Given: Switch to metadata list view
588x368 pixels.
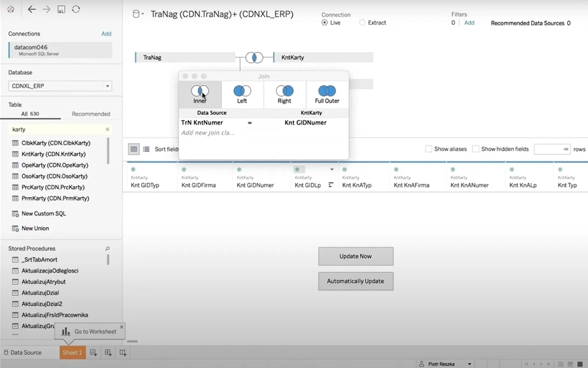Looking at the screenshot, I should (x=146, y=149).
